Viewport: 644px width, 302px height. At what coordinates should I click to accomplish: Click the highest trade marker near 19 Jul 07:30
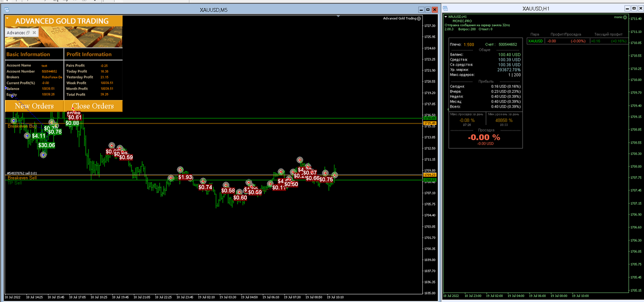pyautogui.click(x=300, y=160)
